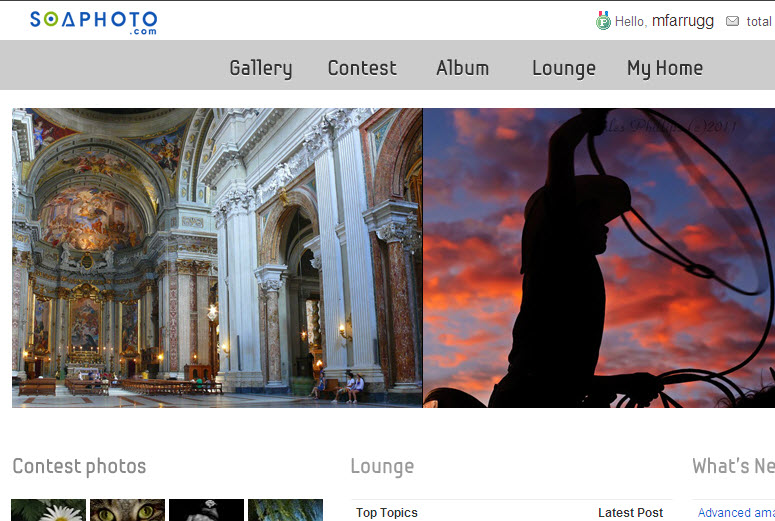Image resolution: width=775 pixels, height=521 pixels.
Task: Open the daisy flower contest thumbnail
Action: pos(48,510)
